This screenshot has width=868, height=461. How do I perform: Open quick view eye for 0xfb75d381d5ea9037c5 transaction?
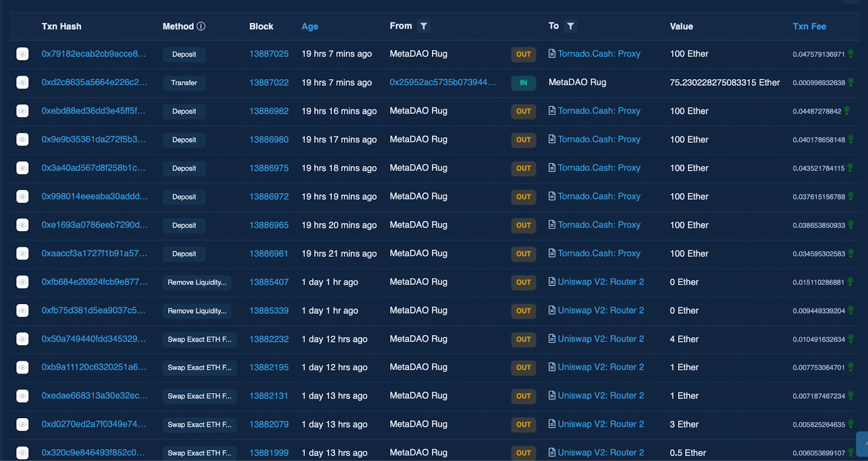click(x=22, y=311)
